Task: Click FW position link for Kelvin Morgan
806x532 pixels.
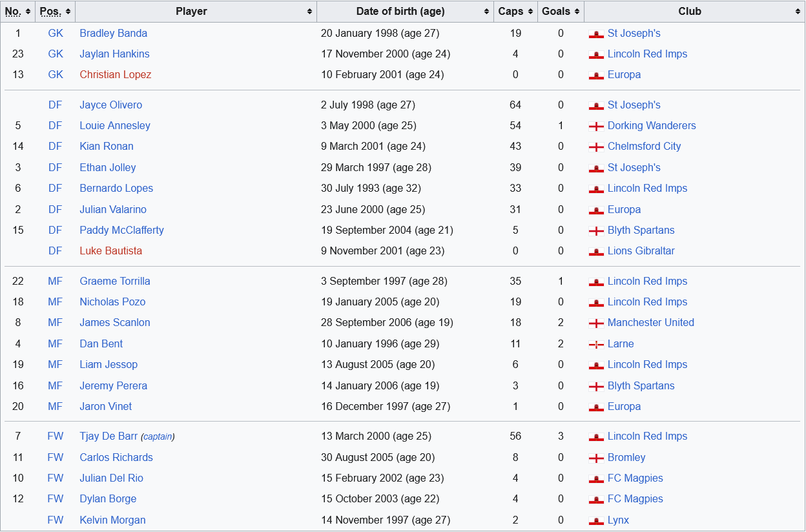Action: (x=56, y=520)
